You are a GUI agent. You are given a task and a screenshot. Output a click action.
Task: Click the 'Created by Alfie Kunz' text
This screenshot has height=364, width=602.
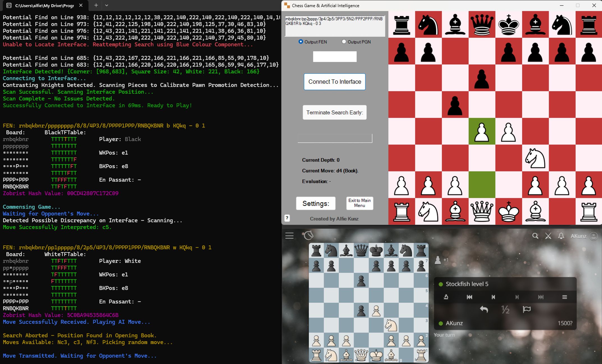pyautogui.click(x=334, y=219)
